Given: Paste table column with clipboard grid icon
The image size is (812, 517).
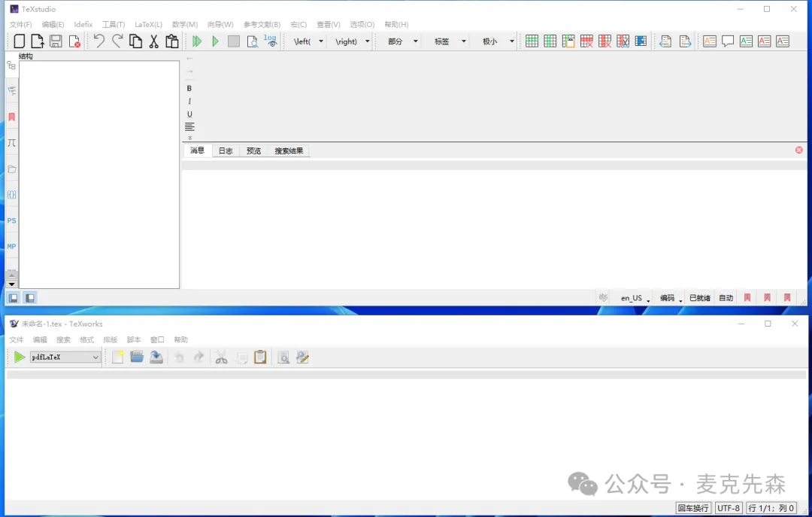Looking at the screenshot, I should [568, 41].
